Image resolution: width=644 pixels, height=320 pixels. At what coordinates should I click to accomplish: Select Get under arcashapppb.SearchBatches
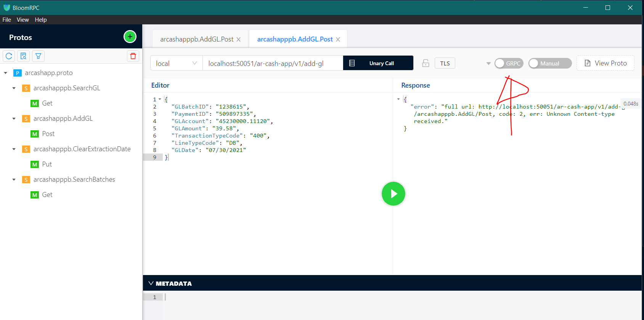(47, 195)
